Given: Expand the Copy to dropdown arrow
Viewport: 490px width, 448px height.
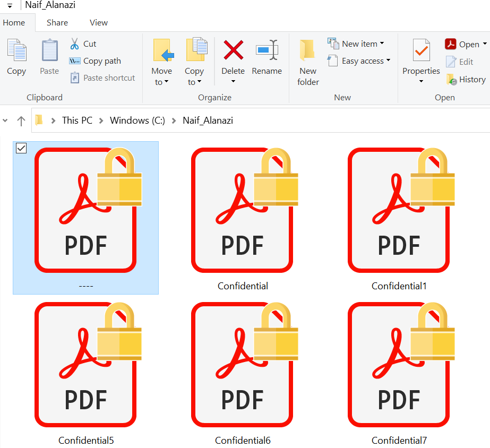Looking at the screenshot, I should (200, 82).
